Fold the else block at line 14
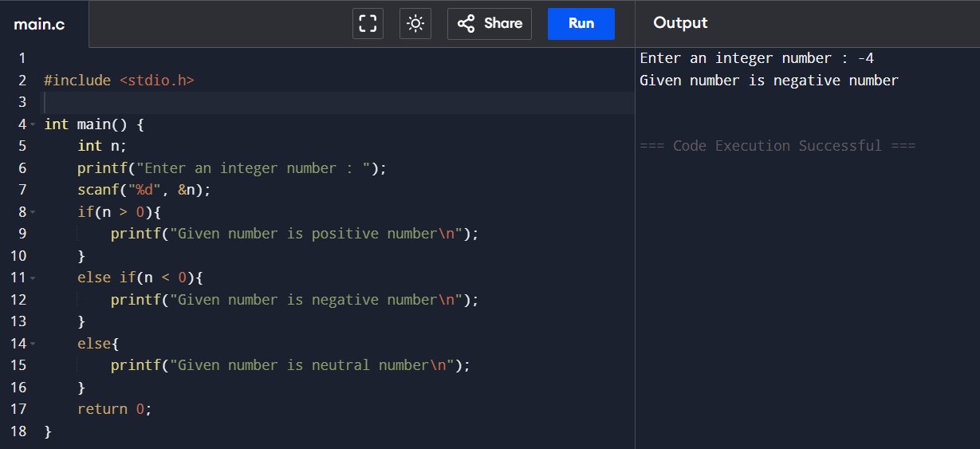 click(33, 344)
